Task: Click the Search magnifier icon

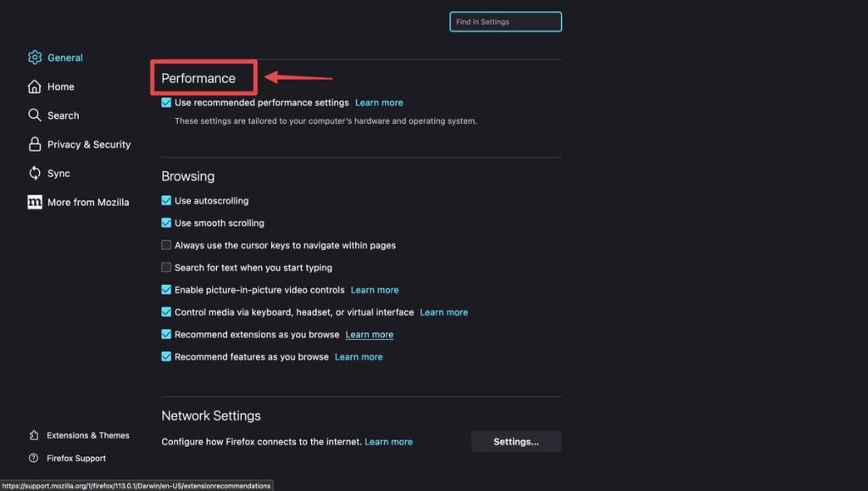Action: tap(35, 115)
